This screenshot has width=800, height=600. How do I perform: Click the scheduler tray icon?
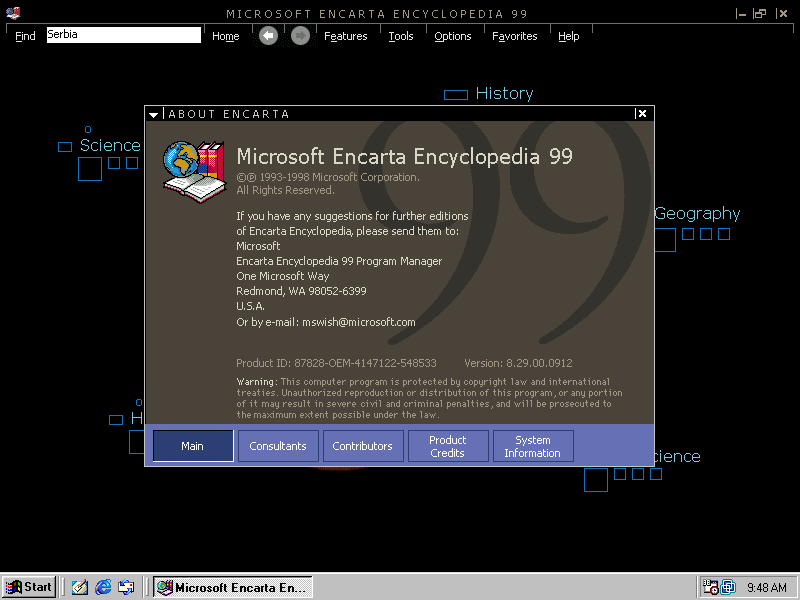(710, 587)
